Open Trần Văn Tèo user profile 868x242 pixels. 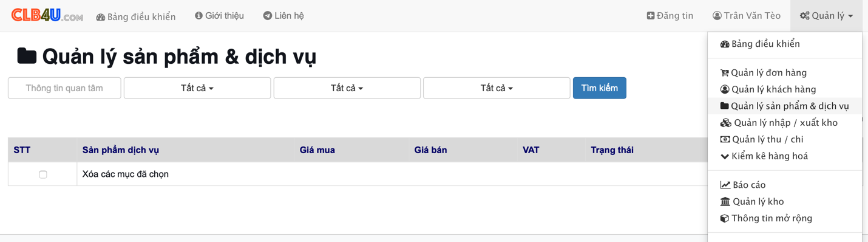(747, 16)
